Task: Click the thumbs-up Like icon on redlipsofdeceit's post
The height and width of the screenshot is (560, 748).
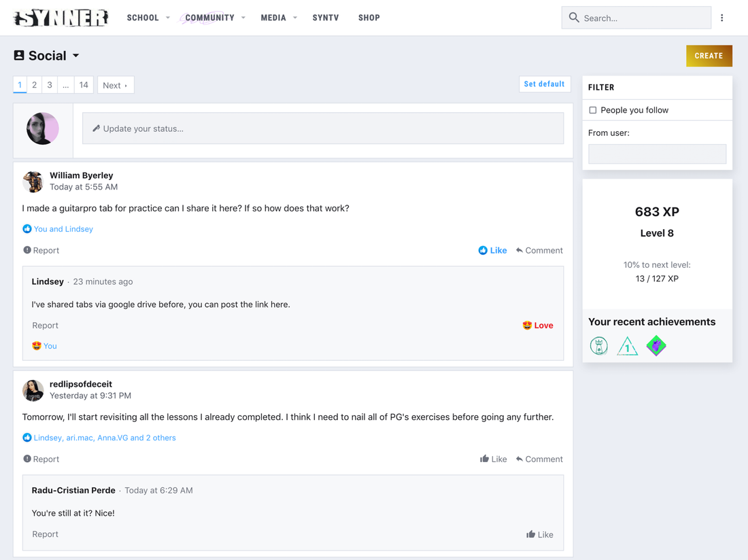Action: [x=485, y=459]
